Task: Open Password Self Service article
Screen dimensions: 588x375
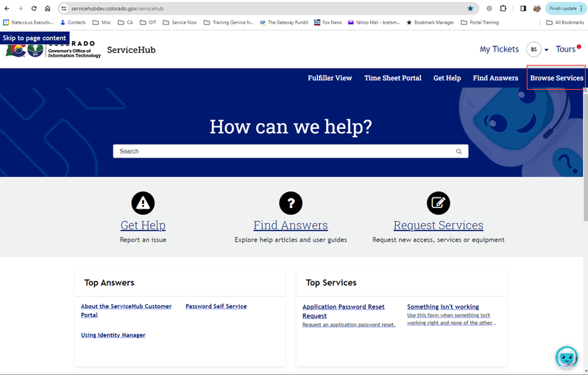Action: [216, 306]
